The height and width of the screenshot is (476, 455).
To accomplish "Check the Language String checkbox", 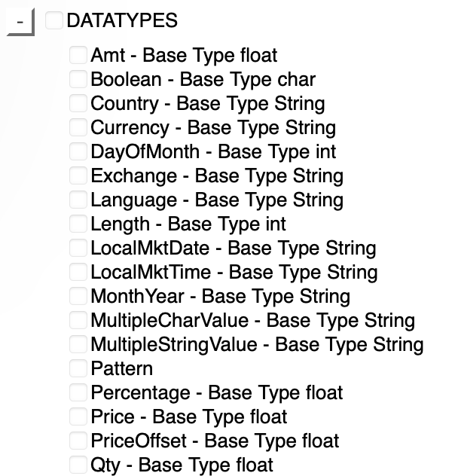I will coord(78,200).
